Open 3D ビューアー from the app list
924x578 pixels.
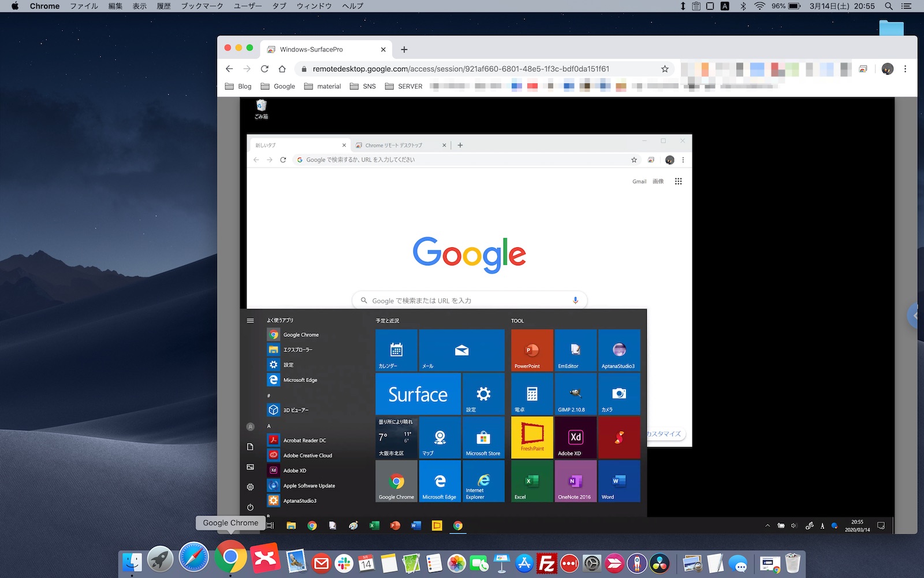(x=288, y=410)
